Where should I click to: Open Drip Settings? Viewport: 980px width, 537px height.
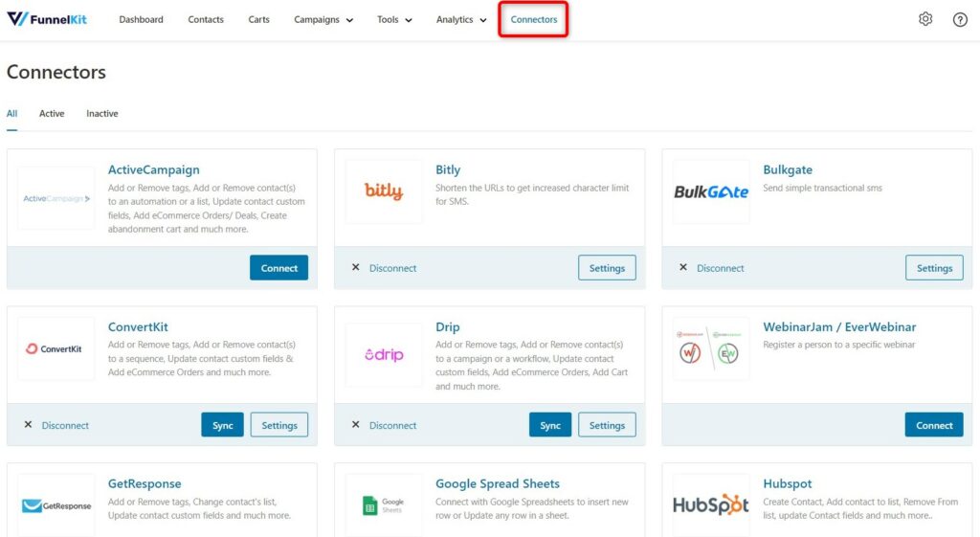point(607,425)
